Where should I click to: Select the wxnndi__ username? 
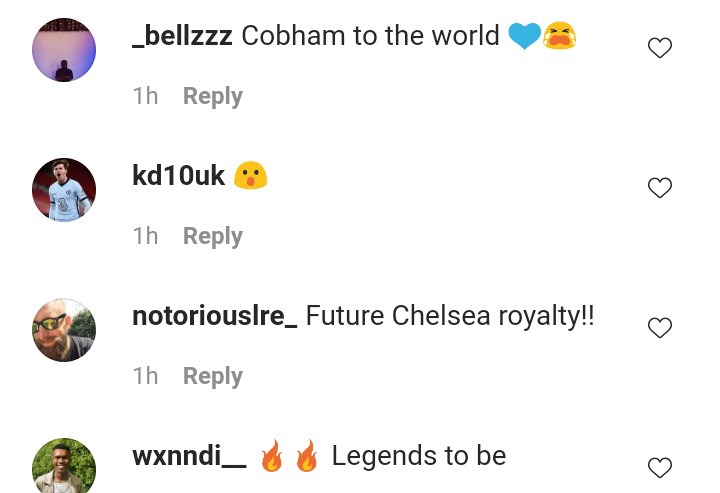tap(189, 456)
